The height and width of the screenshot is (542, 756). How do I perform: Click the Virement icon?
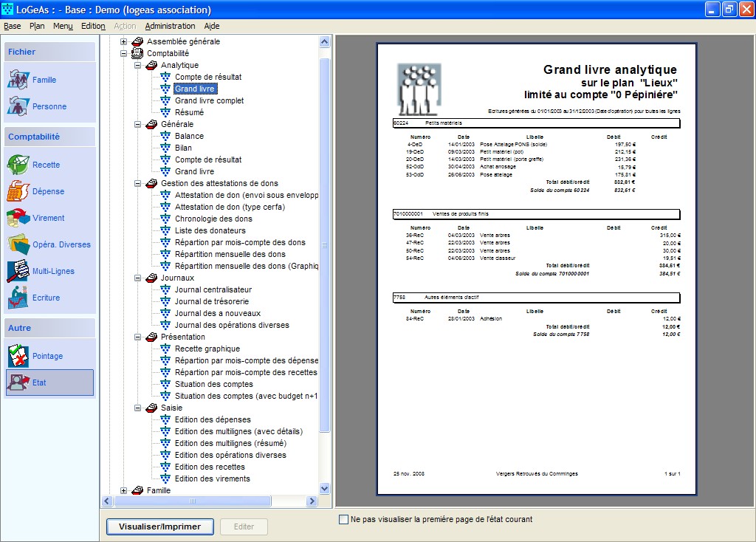(18, 218)
